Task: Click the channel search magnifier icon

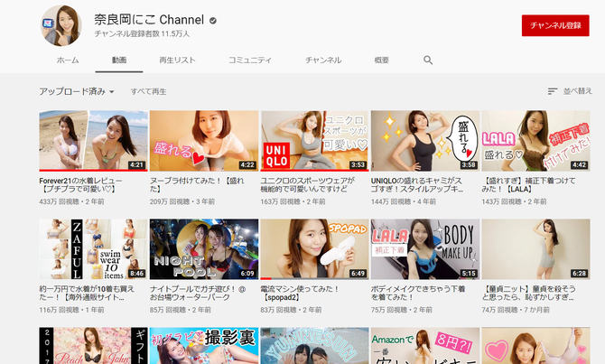Action: pos(428,61)
